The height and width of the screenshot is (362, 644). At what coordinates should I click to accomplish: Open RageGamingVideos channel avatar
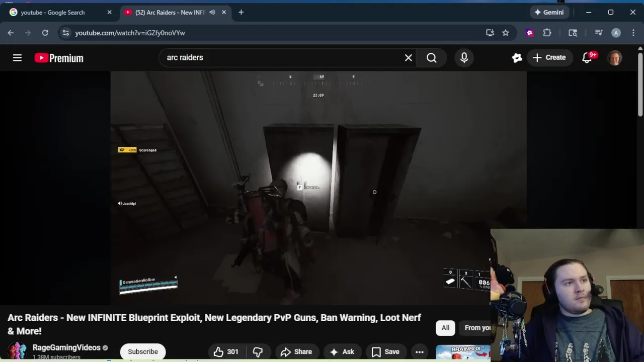[17, 351]
